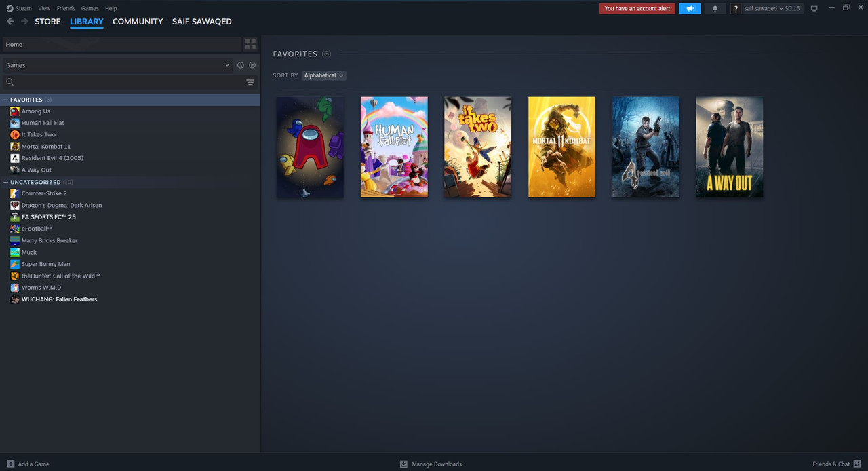Open the Games menu
868x471 pixels.
click(x=90, y=8)
